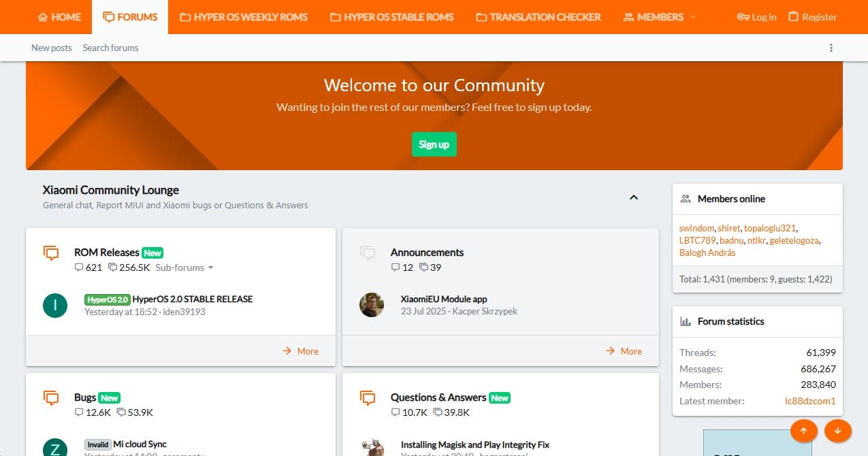
Task: Open swindom member profile
Action: 696,228
